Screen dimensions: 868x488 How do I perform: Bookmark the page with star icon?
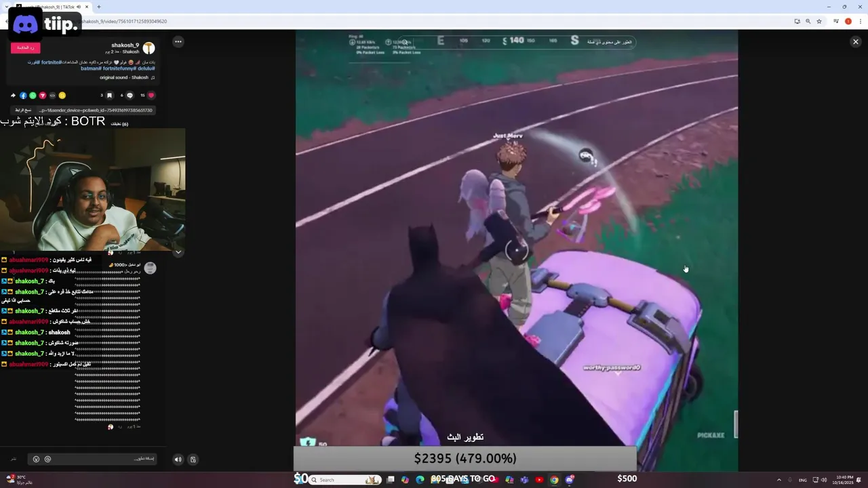click(819, 21)
